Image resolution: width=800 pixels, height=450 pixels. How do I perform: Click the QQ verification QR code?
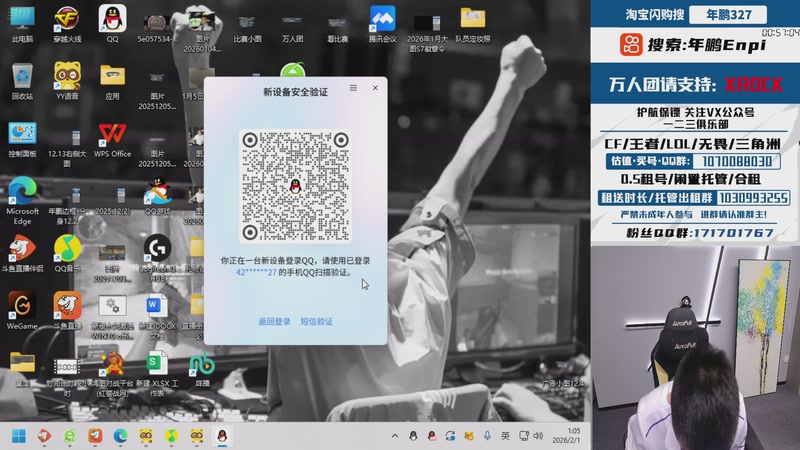295,186
